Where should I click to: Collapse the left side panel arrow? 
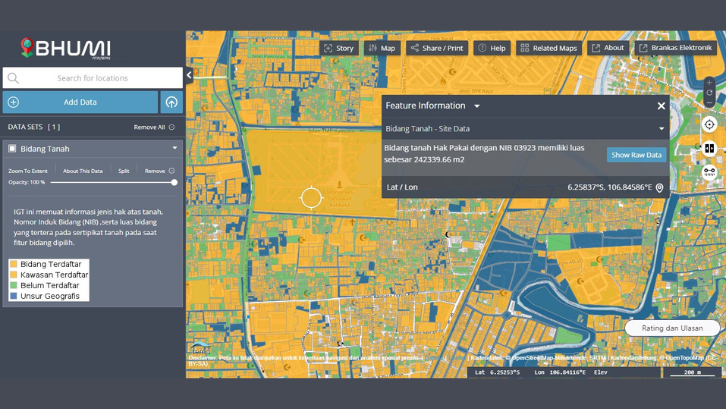[189, 74]
